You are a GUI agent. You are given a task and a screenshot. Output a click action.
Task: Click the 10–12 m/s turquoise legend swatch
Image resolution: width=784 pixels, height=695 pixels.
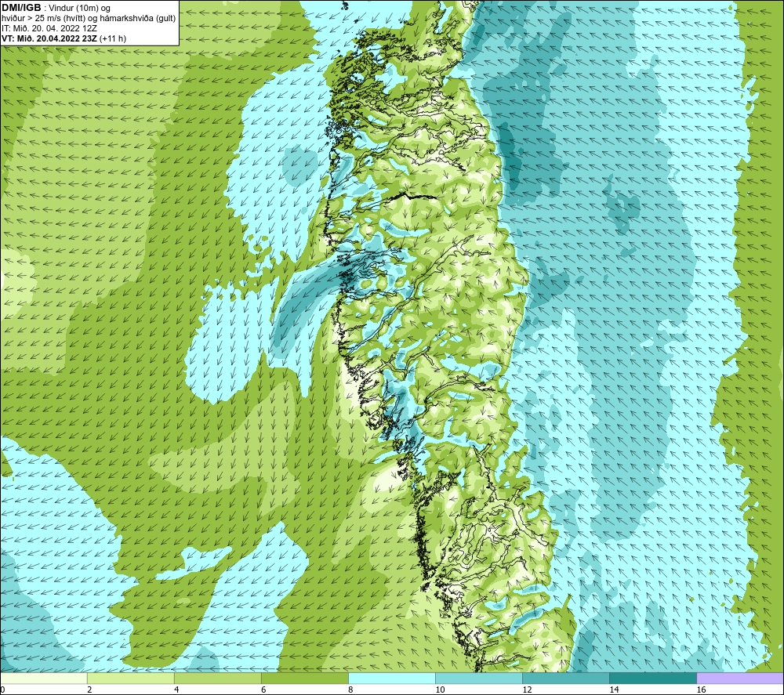[x=479, y=678]
